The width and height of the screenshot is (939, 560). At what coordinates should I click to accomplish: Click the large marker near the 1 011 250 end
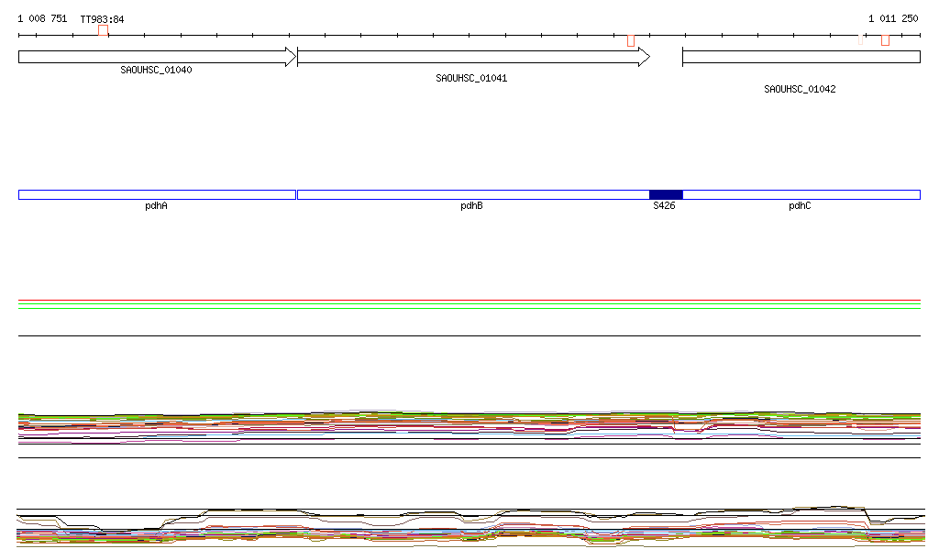coord(885,39)
